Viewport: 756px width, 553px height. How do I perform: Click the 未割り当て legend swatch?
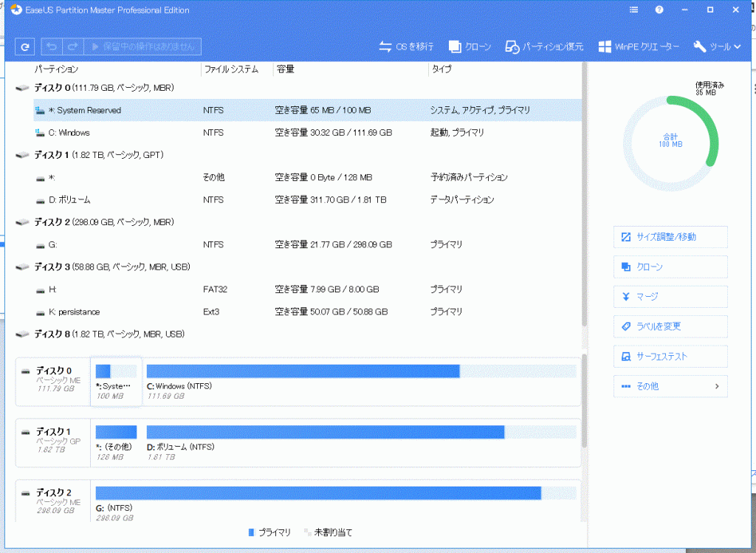point(307,532)
